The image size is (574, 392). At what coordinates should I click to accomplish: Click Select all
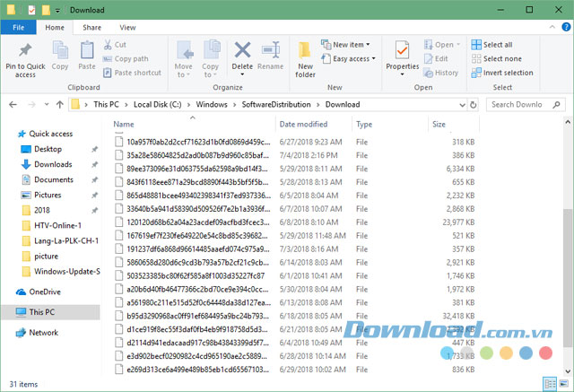[x=491, y=45]
